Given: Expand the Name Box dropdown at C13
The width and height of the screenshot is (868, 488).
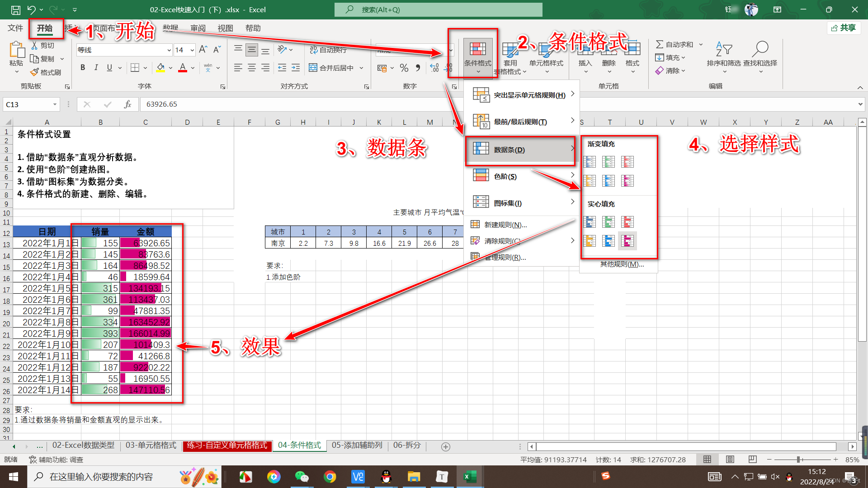Looking at the screenshot, I should pos(55,104).
